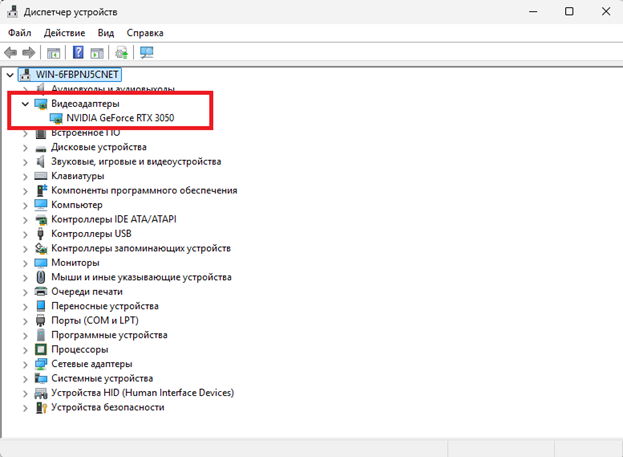Screen dimensions: 623x457
Task: Expand the Компоненты программного обеспечения chevron
Action: click(x=25, y=191)
